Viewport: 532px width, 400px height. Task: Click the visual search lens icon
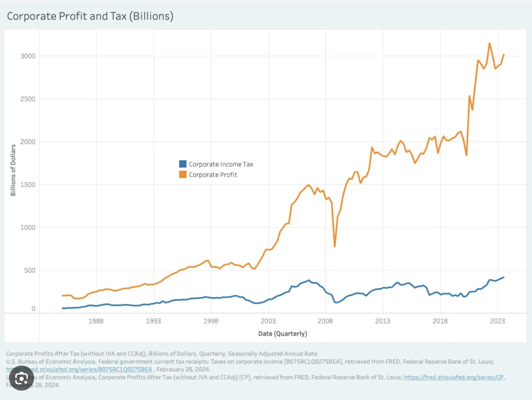22,378
